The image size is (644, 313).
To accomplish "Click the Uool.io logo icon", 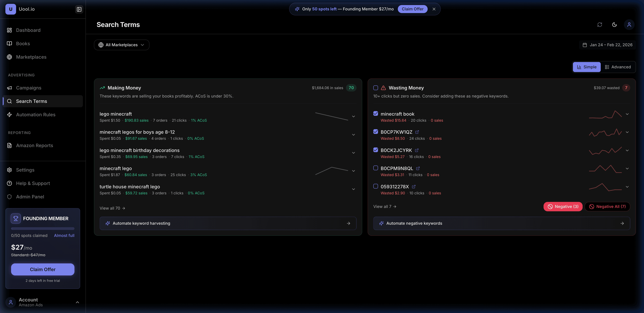I will point(11,9).
